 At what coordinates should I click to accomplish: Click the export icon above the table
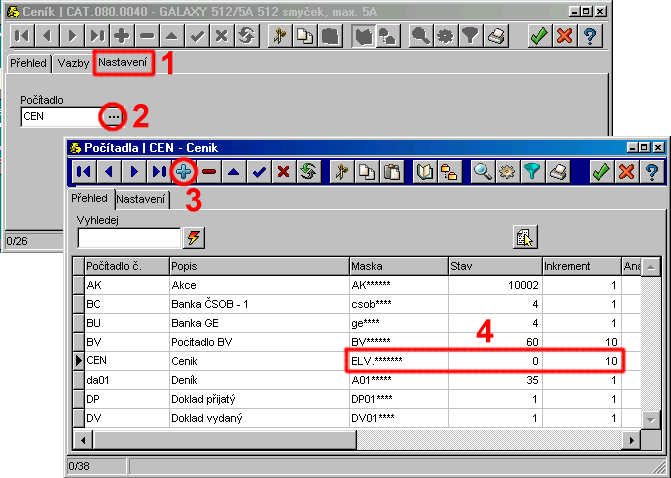pyautogui.click(x=526, y=236)
